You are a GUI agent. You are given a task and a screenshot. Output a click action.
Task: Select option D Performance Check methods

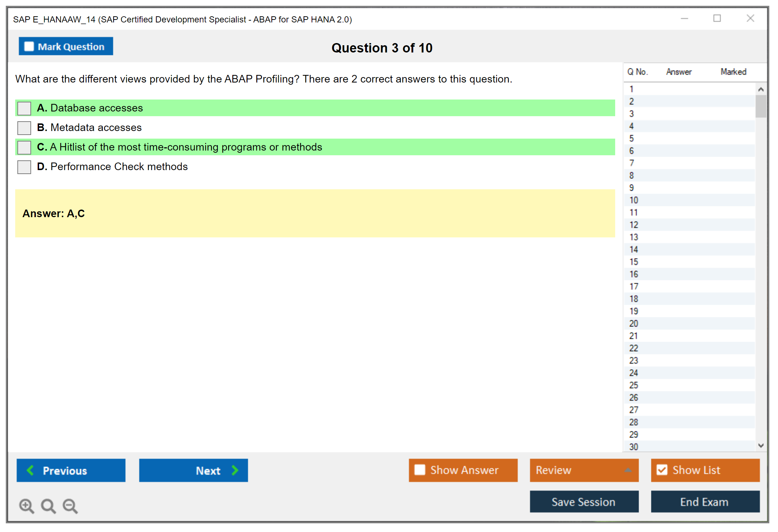pyautogui.click(x=24, y=167)
